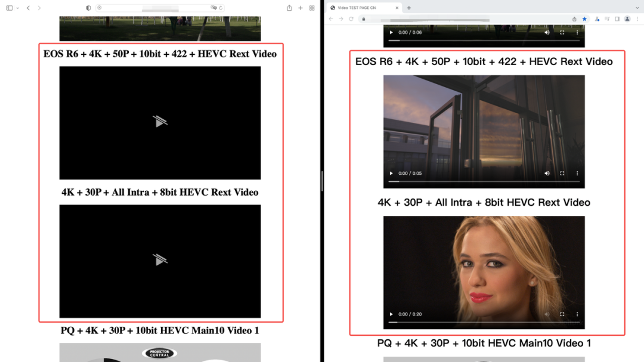Open Safari privacy report shield icon
The width and height of the screenshot is (644, 362).
tap(88, 8)
